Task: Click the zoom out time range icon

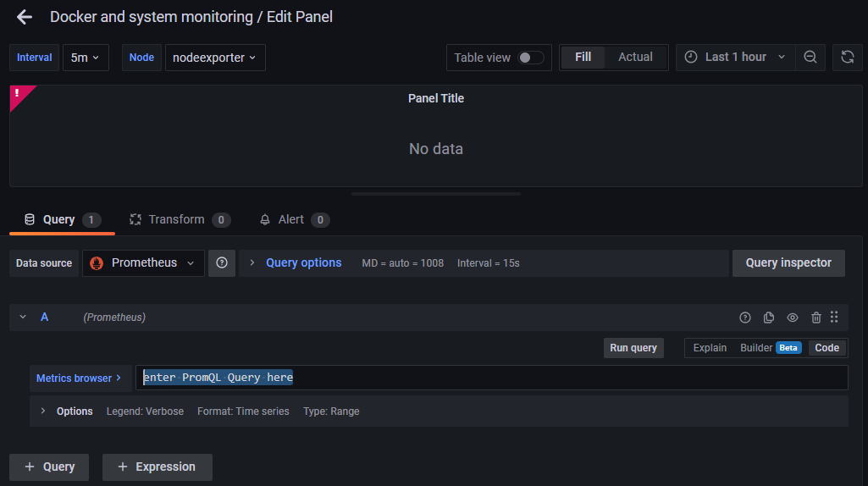Action: tap(810, 58)
